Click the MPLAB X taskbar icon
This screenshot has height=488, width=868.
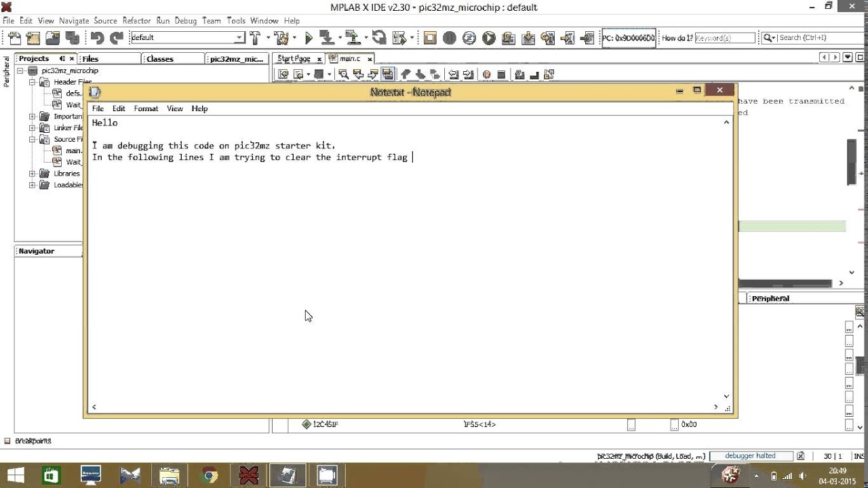click(x=248, y=476)
